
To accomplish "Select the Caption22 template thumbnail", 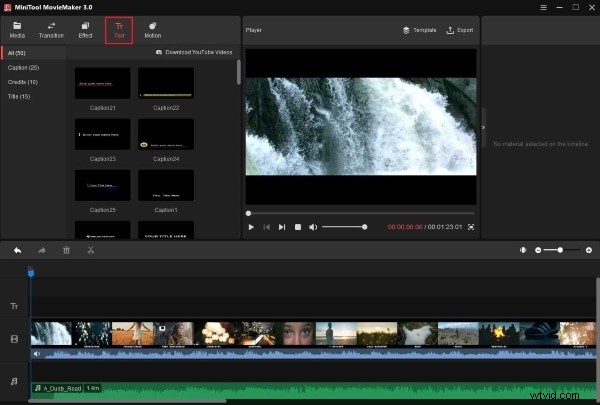I will pos(166,83).
